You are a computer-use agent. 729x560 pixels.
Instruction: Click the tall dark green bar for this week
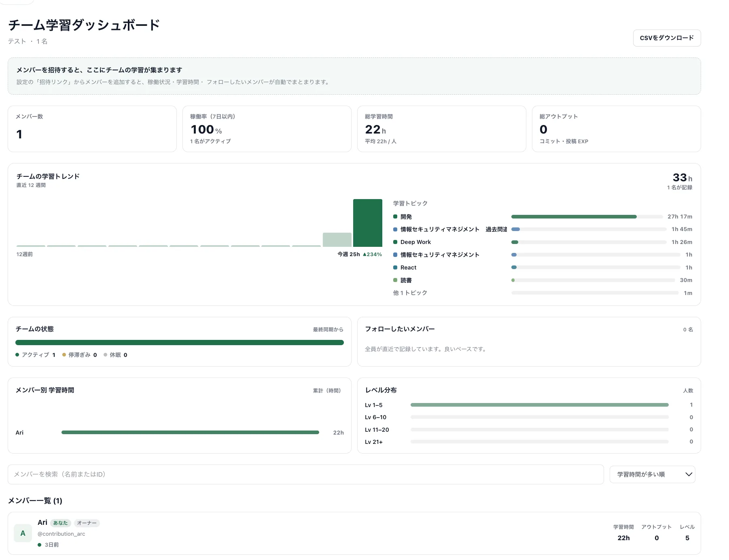tap(367, 223)
